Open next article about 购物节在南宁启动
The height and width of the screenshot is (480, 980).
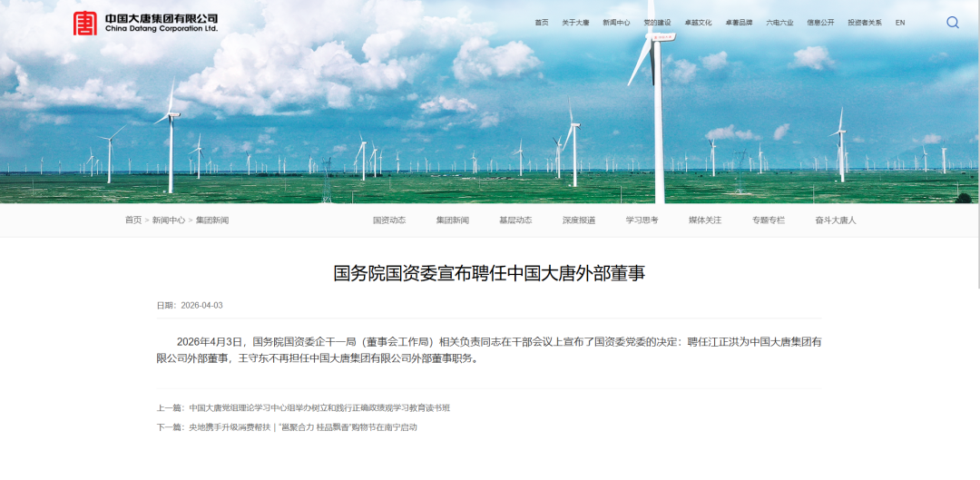[x=303, y=427]
